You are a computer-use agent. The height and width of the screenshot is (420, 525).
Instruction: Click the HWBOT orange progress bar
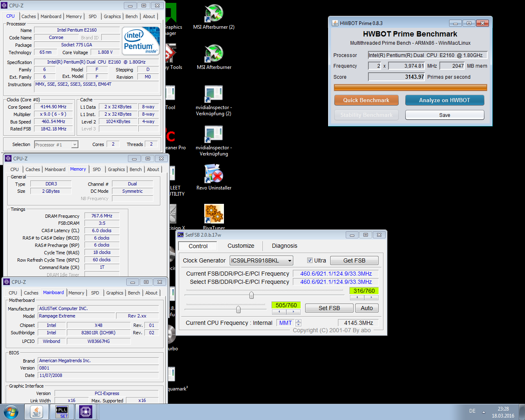[411, 87]
